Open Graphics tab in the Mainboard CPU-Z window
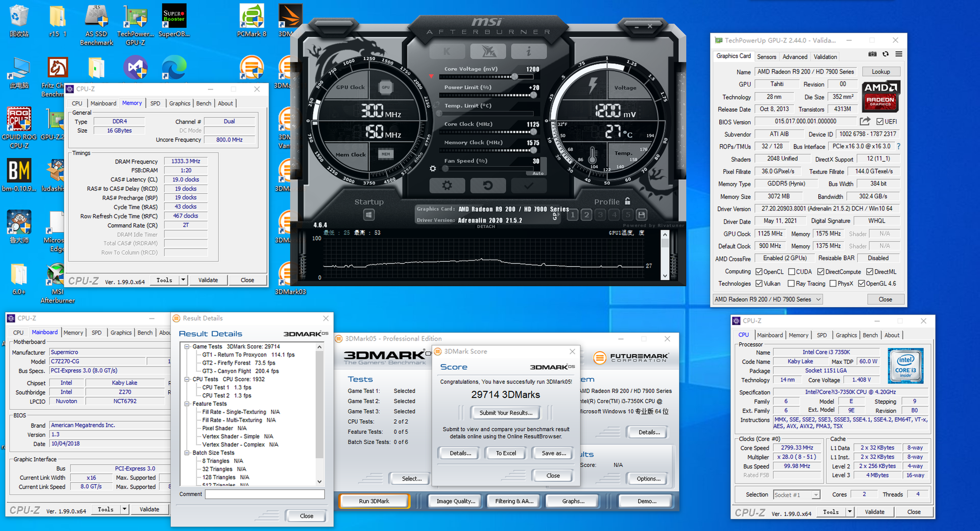 (x=121, y=332)
